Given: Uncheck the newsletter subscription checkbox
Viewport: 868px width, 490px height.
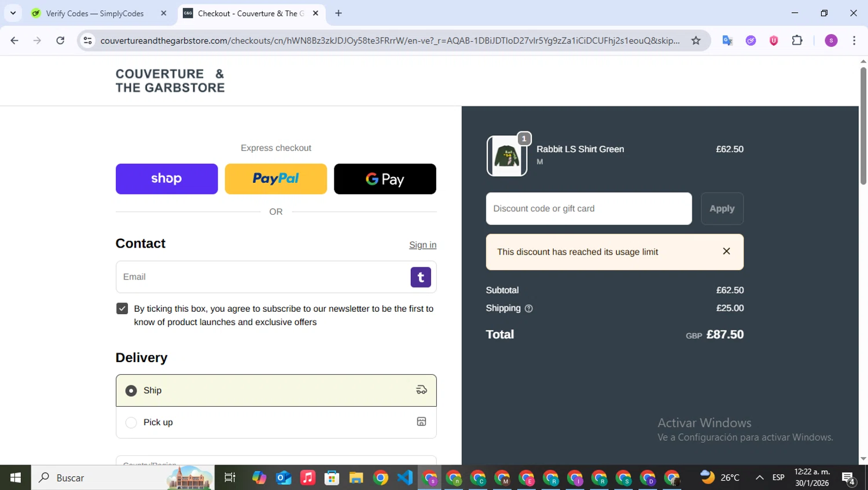Looking at the screenshot, I should [x=122, y=308].
